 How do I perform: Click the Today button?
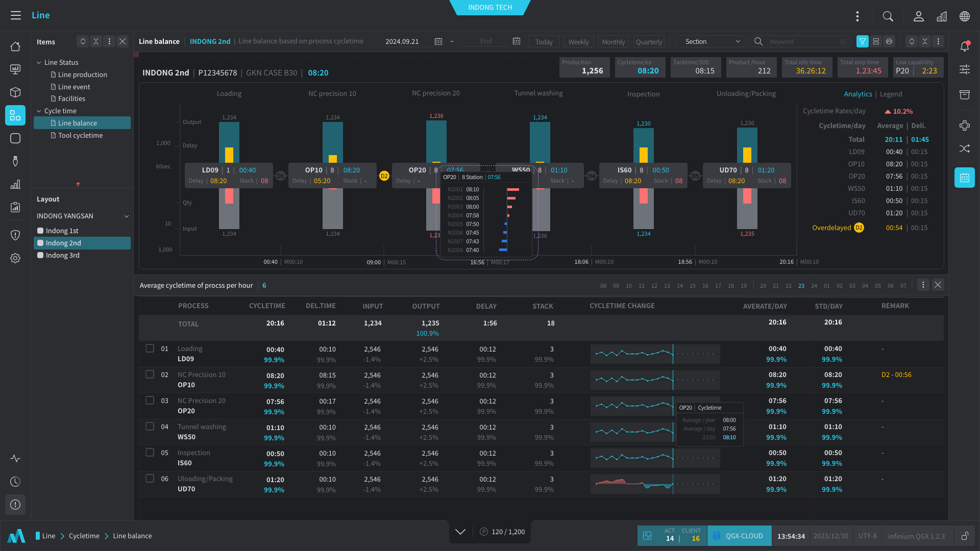(x=544, y=42)
